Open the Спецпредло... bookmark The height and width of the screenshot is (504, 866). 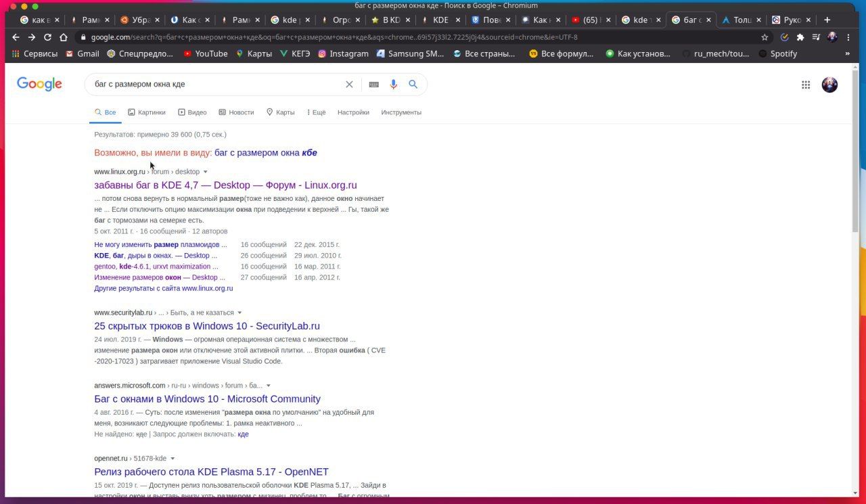[x=141, y=53]
